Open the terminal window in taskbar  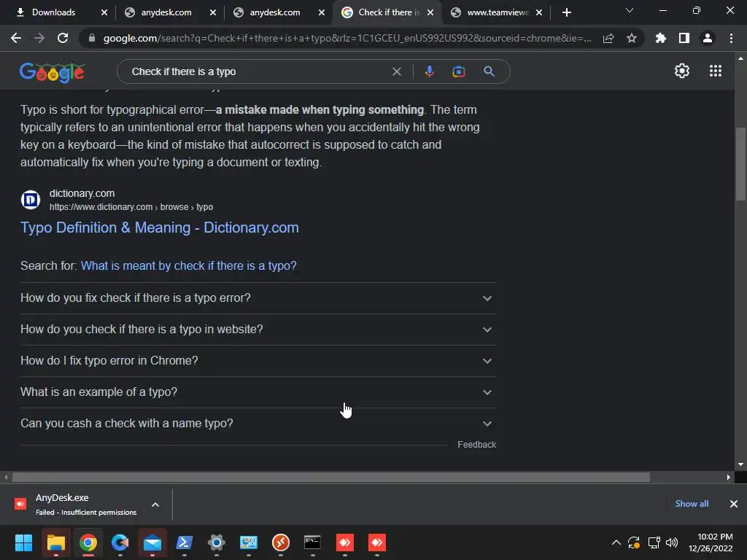pos(312,542)
